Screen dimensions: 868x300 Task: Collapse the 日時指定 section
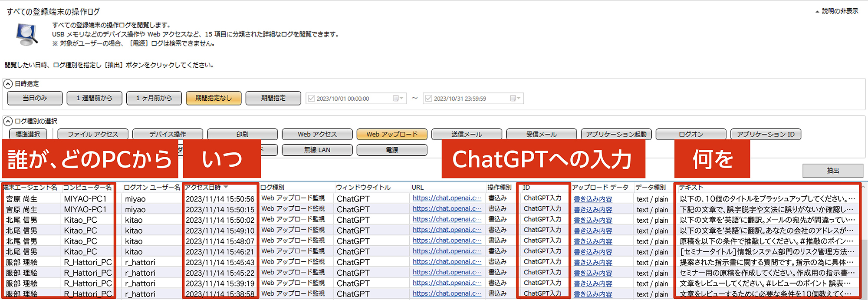pos(8,84)
